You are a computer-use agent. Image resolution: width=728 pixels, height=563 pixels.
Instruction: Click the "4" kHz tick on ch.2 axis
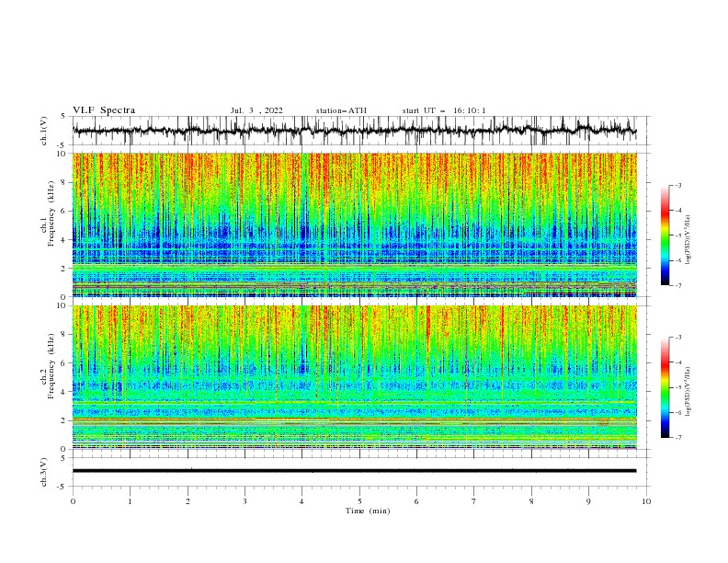pyautogui.click(x=63, y=392)
